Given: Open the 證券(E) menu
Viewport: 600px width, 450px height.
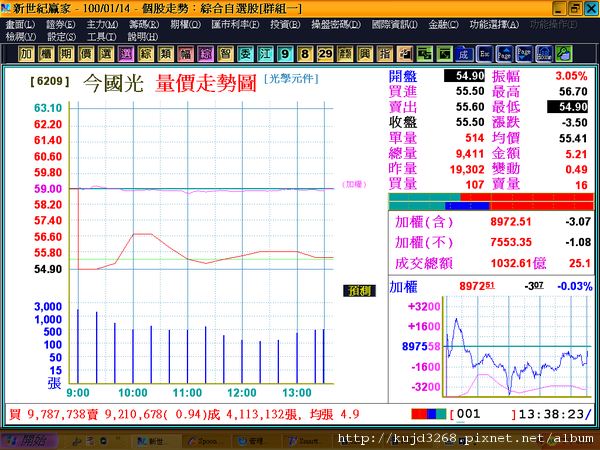Looking at the screenshot, I should pos(61,24).
